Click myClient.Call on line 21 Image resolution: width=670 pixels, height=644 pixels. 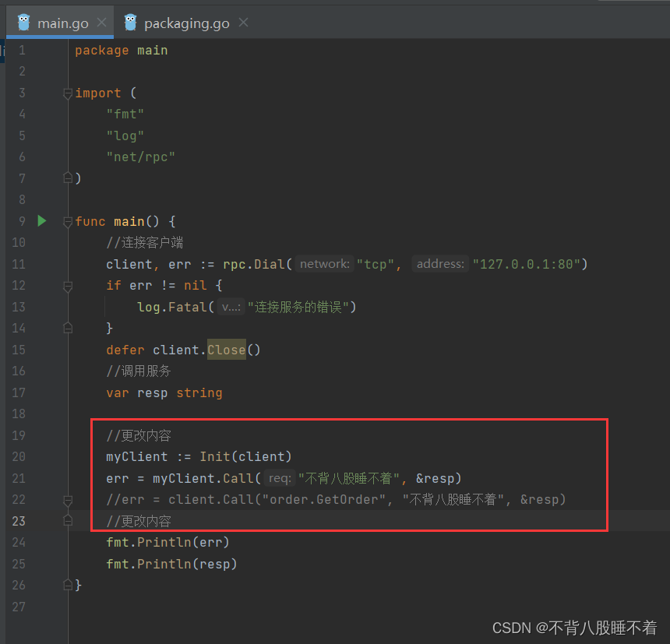(x=203, y=478)
